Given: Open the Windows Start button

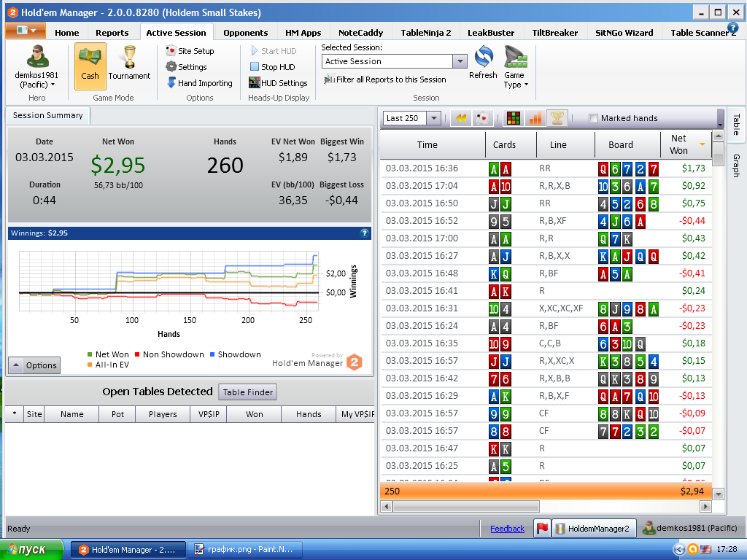Looking at the screenshot, I should coord(31,550).
